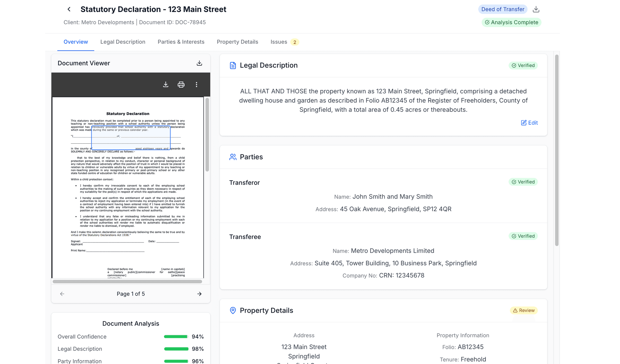Click the print icon in the PDF viewer
Screen dimensions: 620x364
tap(181, 84)
